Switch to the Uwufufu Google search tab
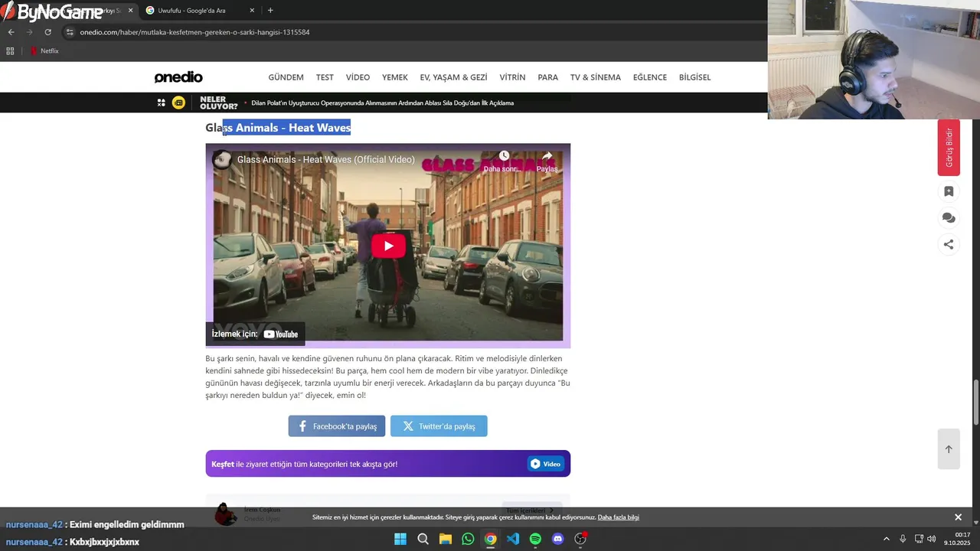Viewport: 980px width, 551px height. [x=199, y=10]
